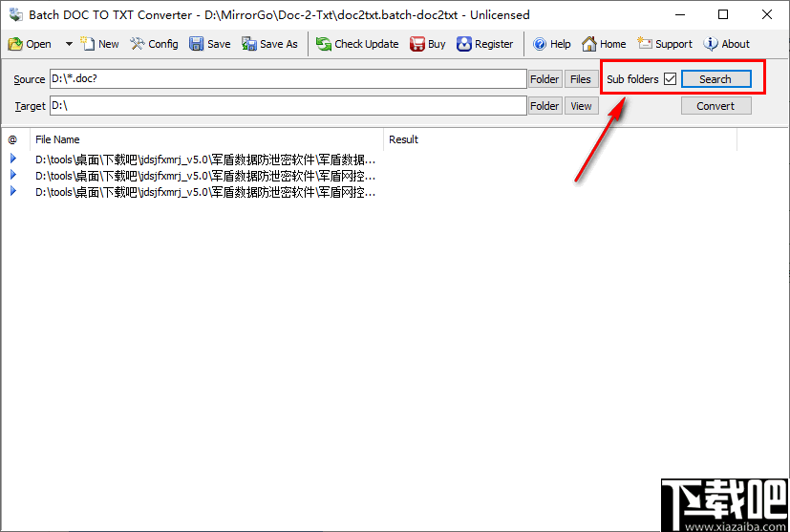Click the Files button for Source

tap(581, 79)
